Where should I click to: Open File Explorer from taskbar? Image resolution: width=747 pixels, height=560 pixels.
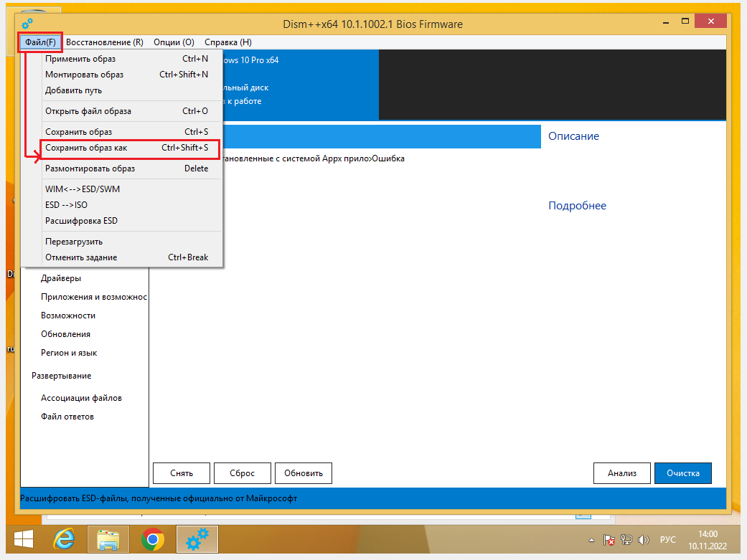108,539
